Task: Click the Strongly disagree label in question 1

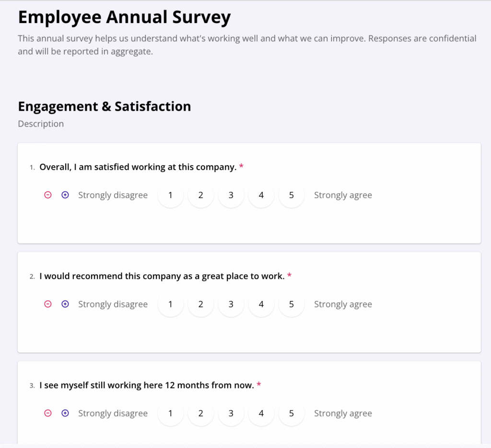Action: point(113,195)
